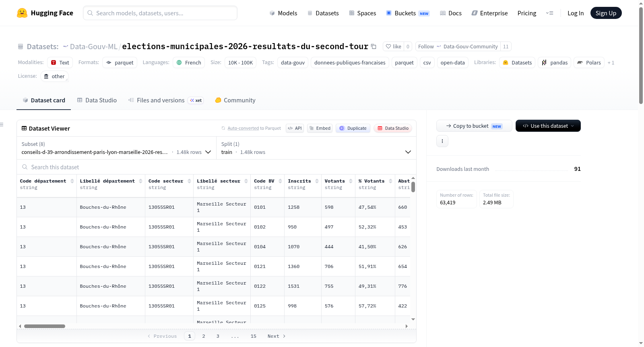Switch to Data Studio tab

[x=97, y=100]
